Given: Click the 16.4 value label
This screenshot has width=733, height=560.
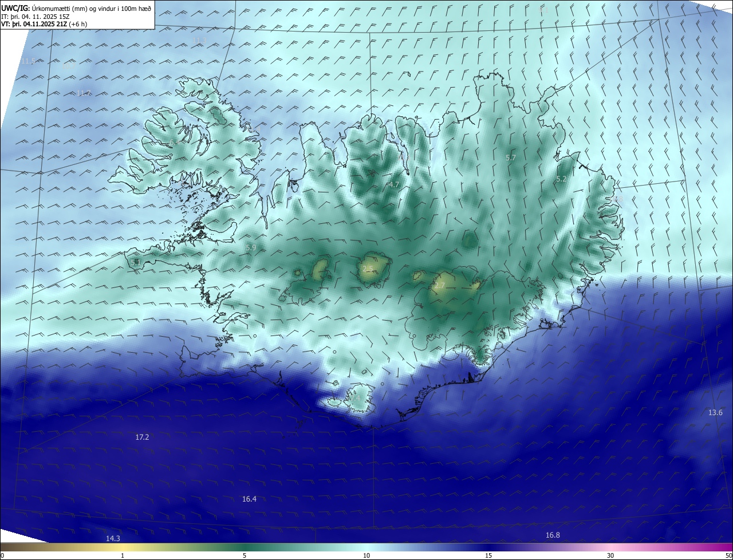Looking at the screenshot, I should click(x=249, y=499).
